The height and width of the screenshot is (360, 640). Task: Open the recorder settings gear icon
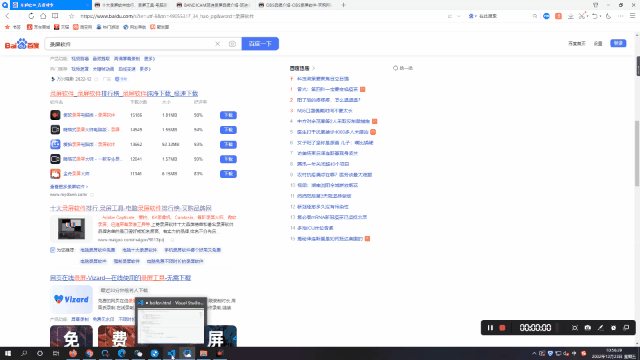pos(613,328)
